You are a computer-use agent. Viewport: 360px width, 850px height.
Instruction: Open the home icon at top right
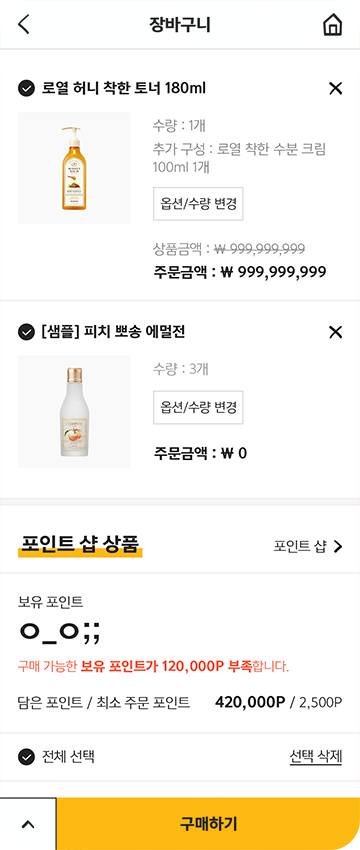point(332,25)
